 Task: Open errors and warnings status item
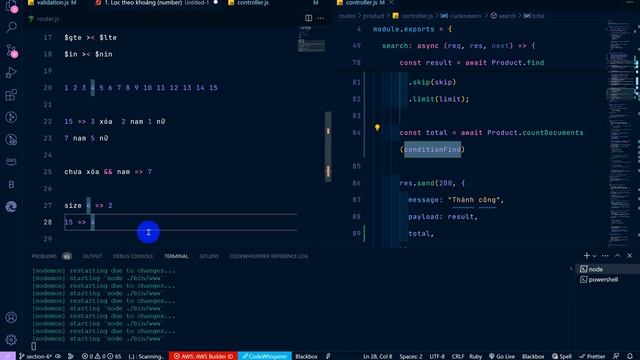pyautogui.click(x=101, y=356)
